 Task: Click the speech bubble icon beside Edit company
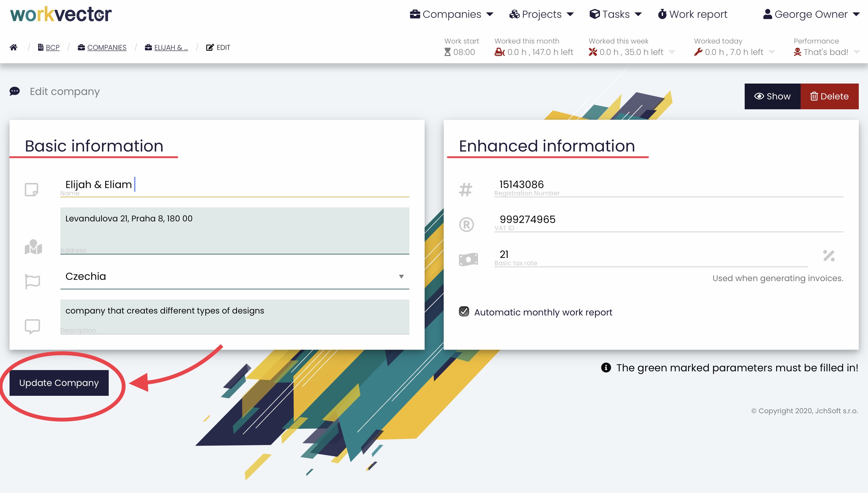15,91
